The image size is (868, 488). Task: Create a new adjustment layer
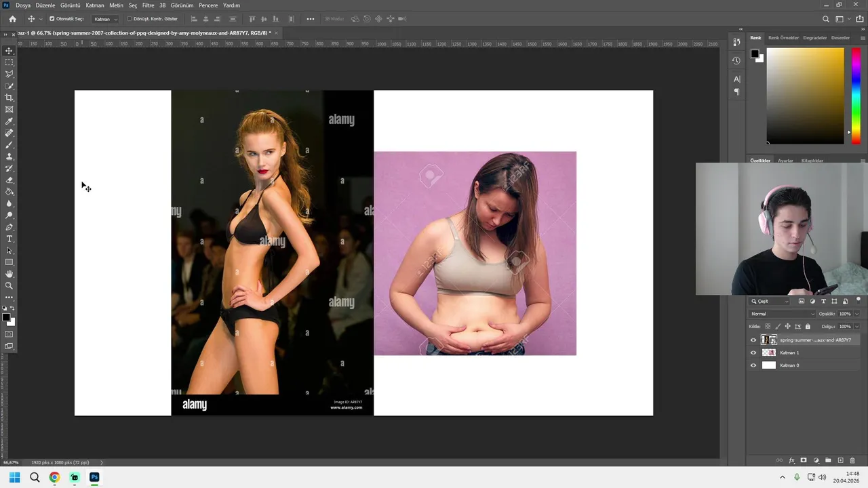tap(816, 460)
